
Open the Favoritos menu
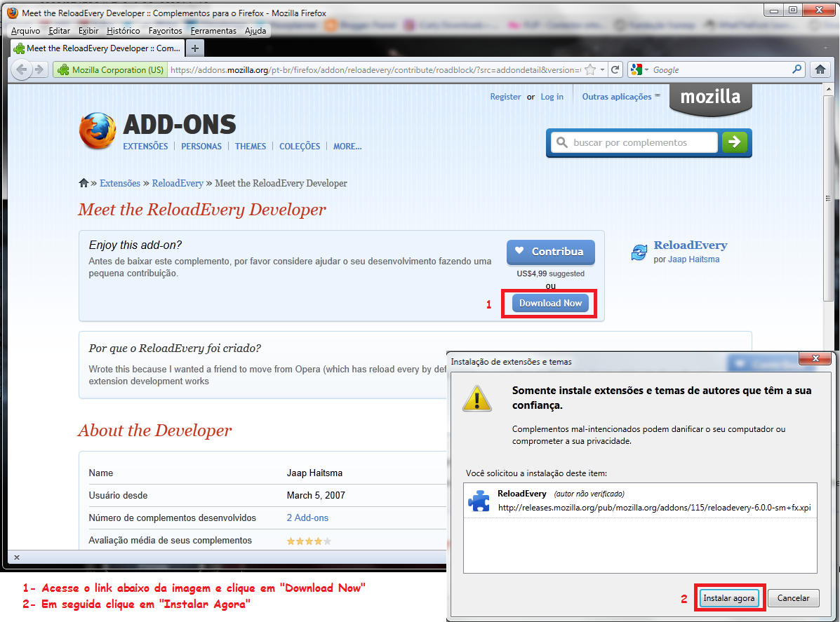[165, 31]
